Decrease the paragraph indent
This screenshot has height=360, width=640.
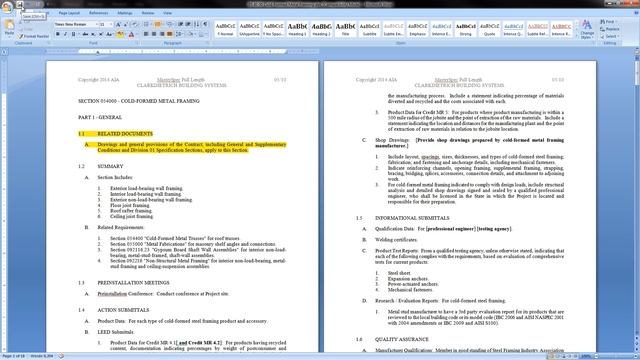[180, 24]
